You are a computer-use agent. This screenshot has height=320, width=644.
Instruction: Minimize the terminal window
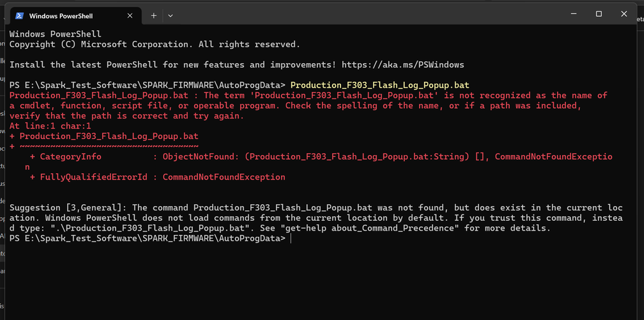pyautogui.click(x=570, y=14)
